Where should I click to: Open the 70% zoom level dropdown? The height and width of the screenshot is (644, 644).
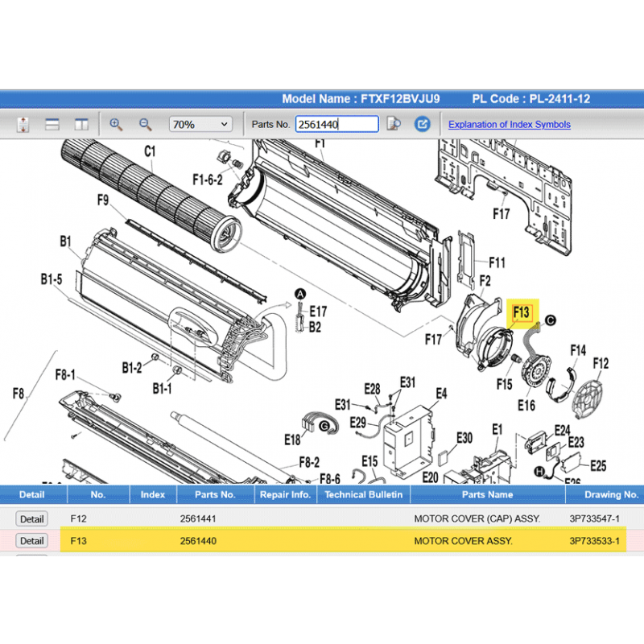[x=200, y=124]
